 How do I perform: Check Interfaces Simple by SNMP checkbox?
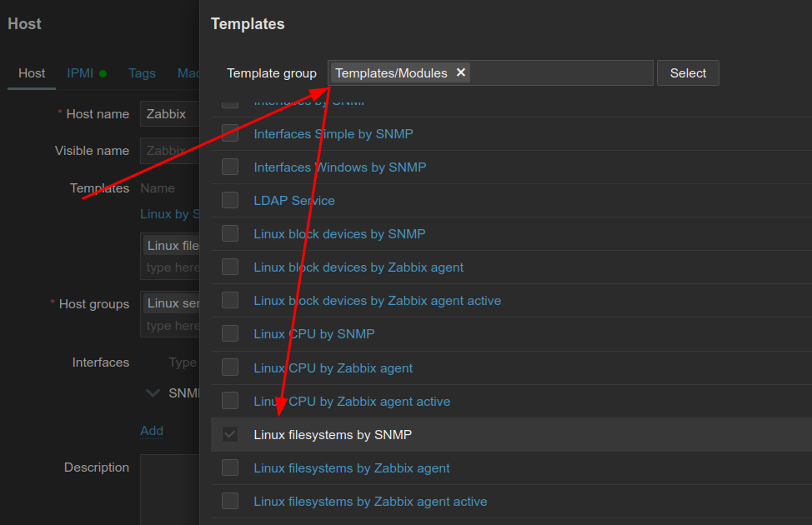230,133
